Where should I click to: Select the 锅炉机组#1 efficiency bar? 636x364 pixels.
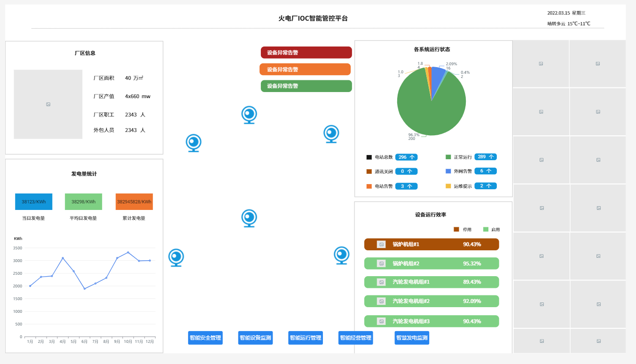coord(432,244)
